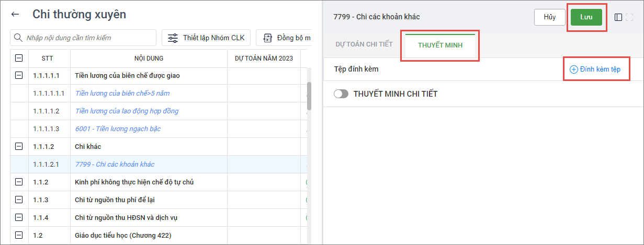Open the THUYẾT MINH tab
644x245 pixels.
440,45
